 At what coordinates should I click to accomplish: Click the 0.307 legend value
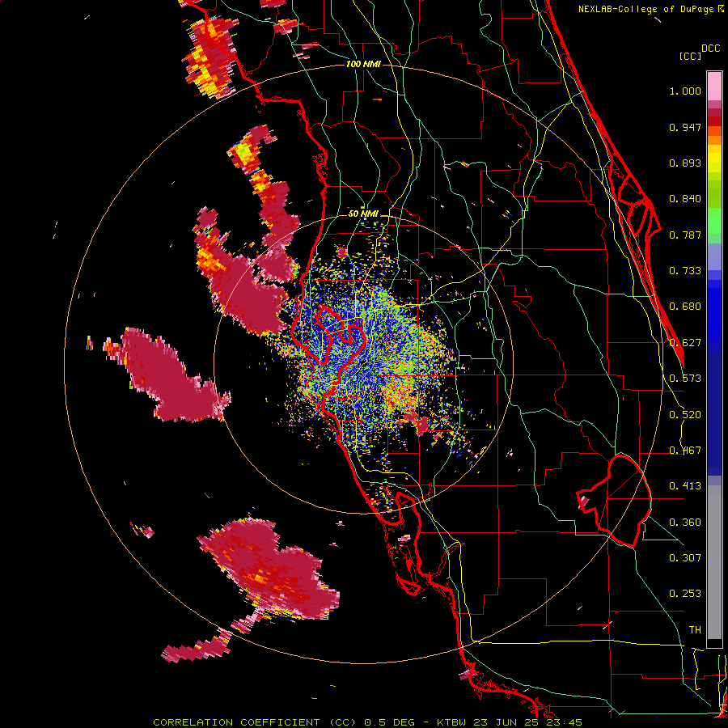685,557
